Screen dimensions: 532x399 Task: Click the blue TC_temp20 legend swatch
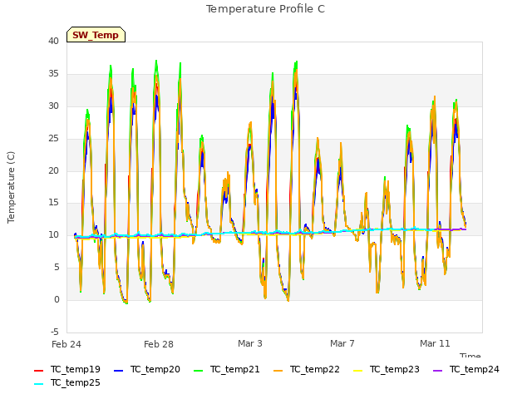[x=118, y=371]
